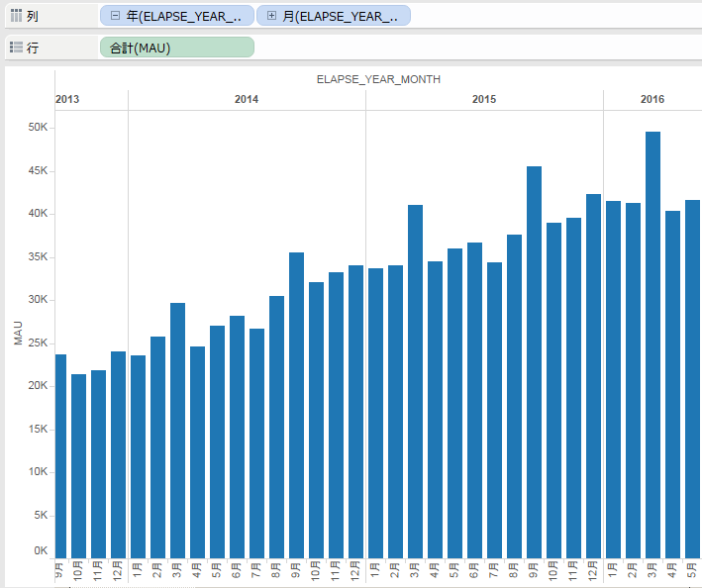
Task: Select the December 2014 bar
Action: click(355, 412)
